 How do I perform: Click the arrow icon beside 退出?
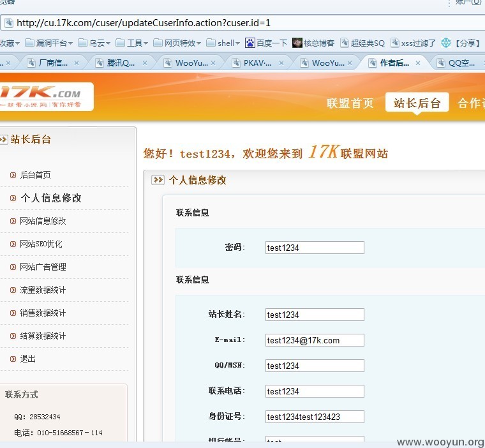click(x=13, y=359)
